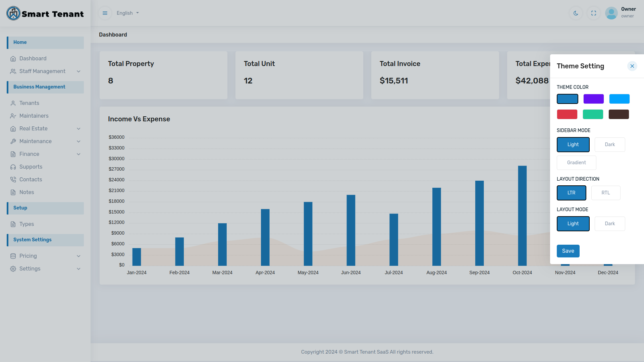
Task: Click the Owner profile avatar
Action: coord(611,13)
